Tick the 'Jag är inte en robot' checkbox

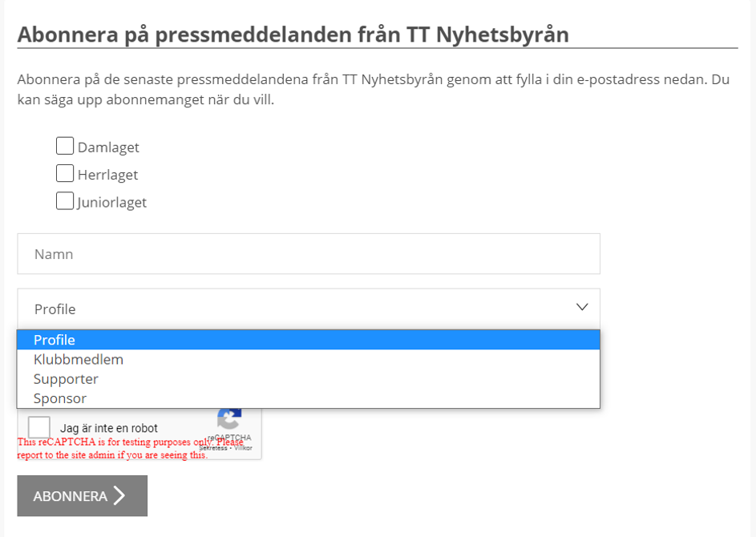(x=39, y=427)
